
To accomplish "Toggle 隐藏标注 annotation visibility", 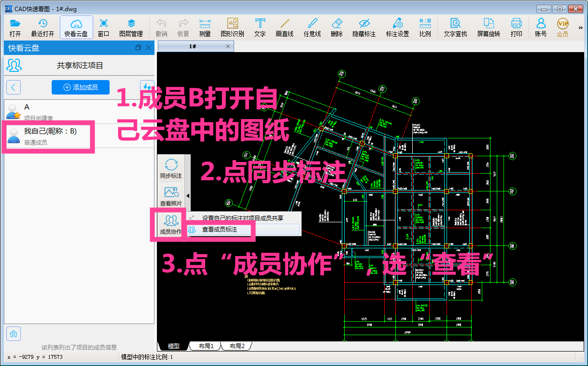I will coord(364,27).
